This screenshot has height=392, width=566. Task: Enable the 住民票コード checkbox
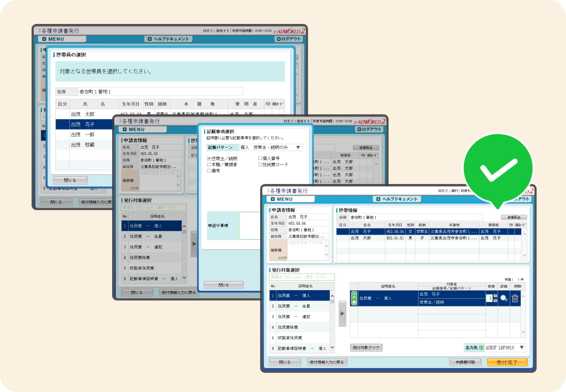tap(260, 164)
